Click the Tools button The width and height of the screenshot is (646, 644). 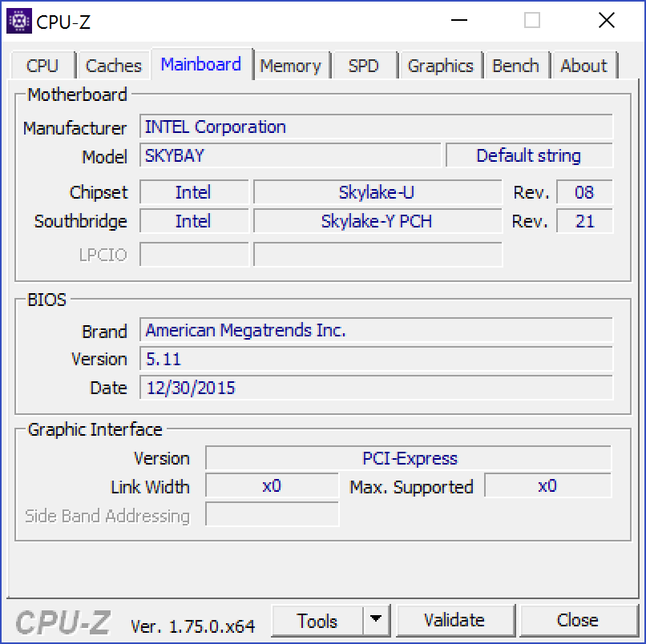coord(317,621)
